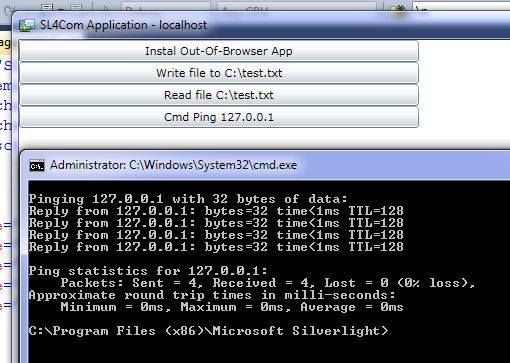This screenshot has height=363, width=510.
Task: Activate the Administrator cmd.exe title bar text
Action: coord(173,165)
